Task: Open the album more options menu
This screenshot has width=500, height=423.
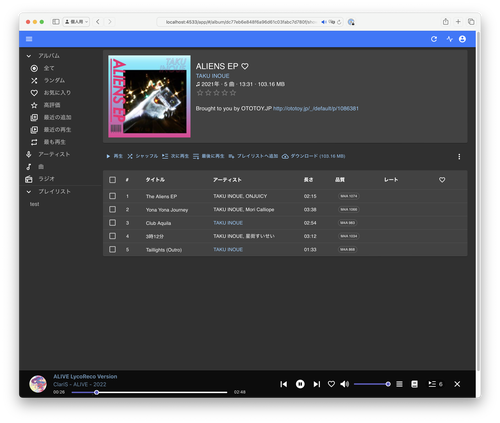Action: [x=459, y=156]
